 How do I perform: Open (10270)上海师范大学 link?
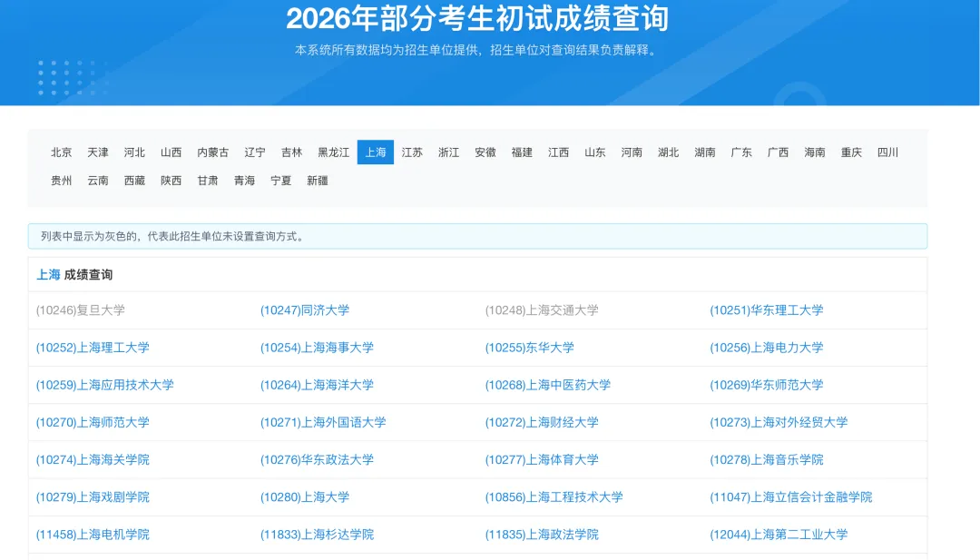tap(93, 423)
